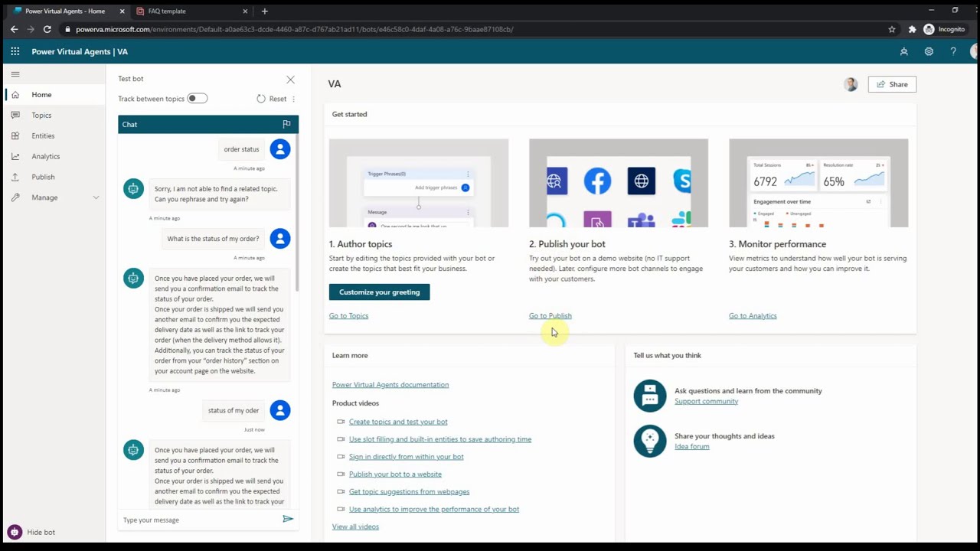Open the app launcher waffle icon
The height and width of the screenshot is (551, 980).
15,51
